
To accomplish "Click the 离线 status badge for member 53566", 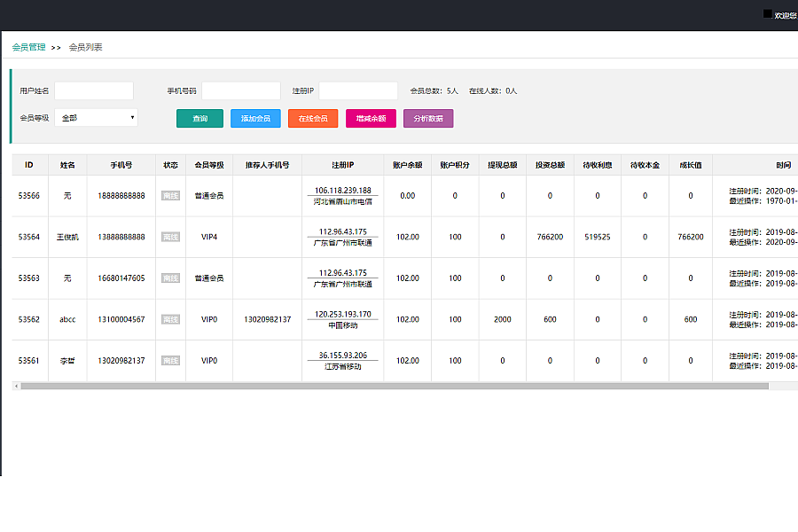I will pyautogui.click(x=170, y=196).
